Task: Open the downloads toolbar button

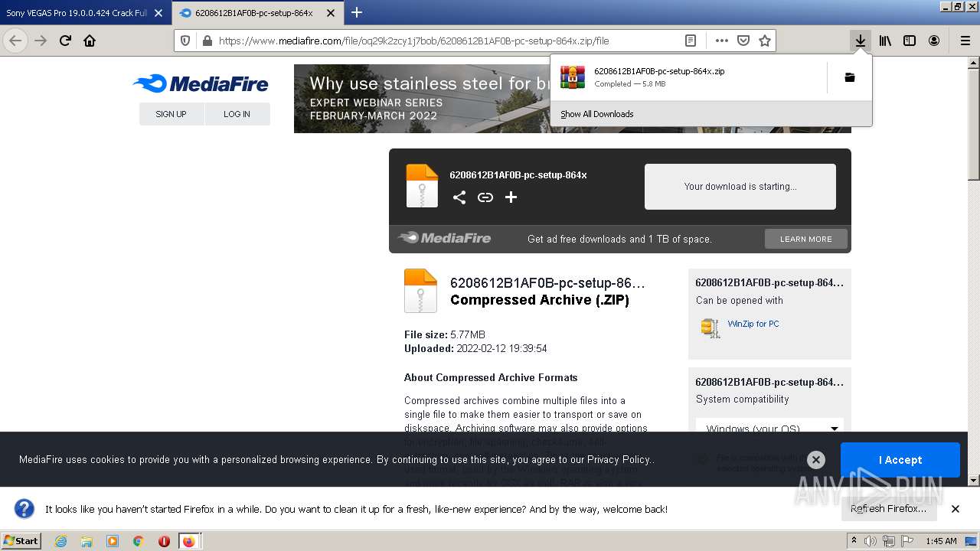Action: (x=861, y=41)
